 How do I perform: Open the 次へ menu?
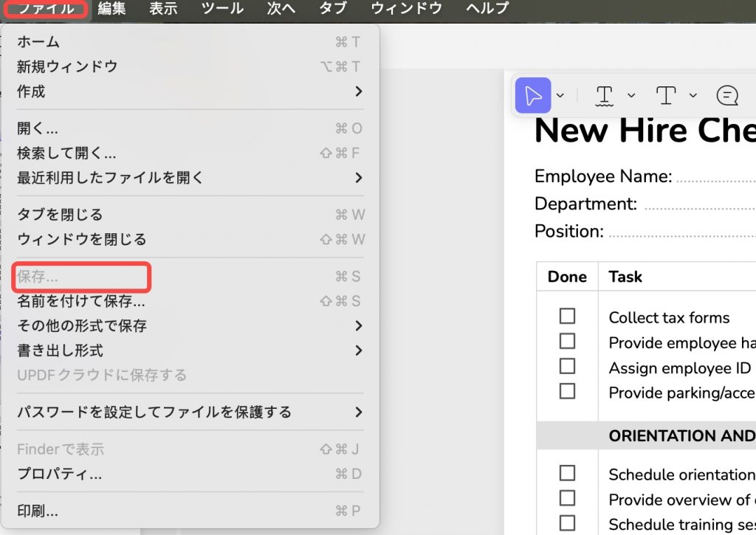coord(281,8)
